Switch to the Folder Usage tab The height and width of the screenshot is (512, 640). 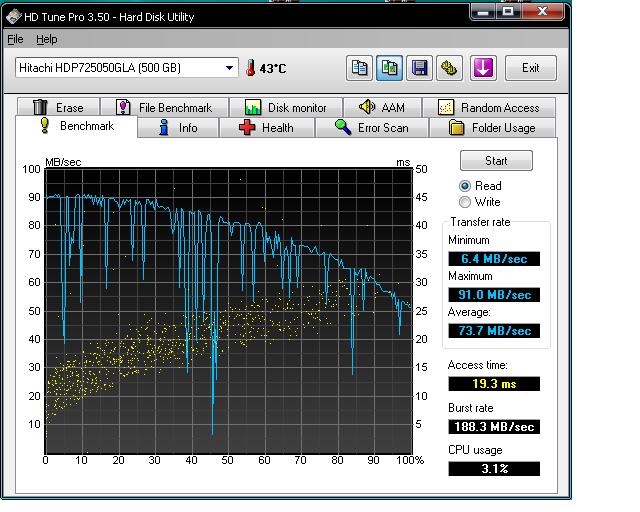coord(492,128)
